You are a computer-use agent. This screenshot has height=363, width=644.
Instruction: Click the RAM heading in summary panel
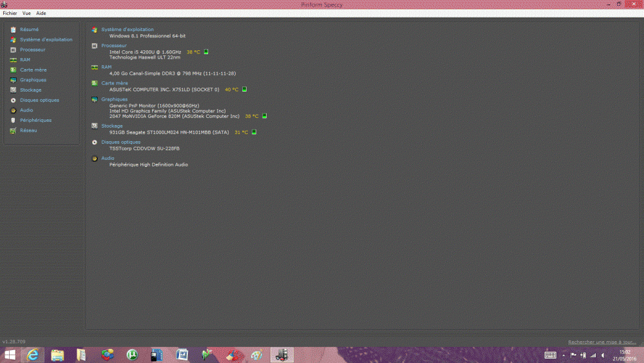[106, 67]
